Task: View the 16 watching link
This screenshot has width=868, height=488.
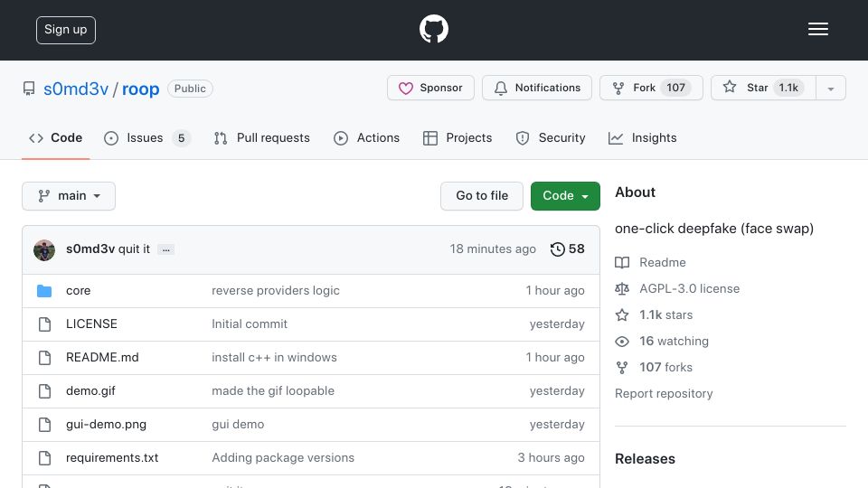Action: coord(662,341)
